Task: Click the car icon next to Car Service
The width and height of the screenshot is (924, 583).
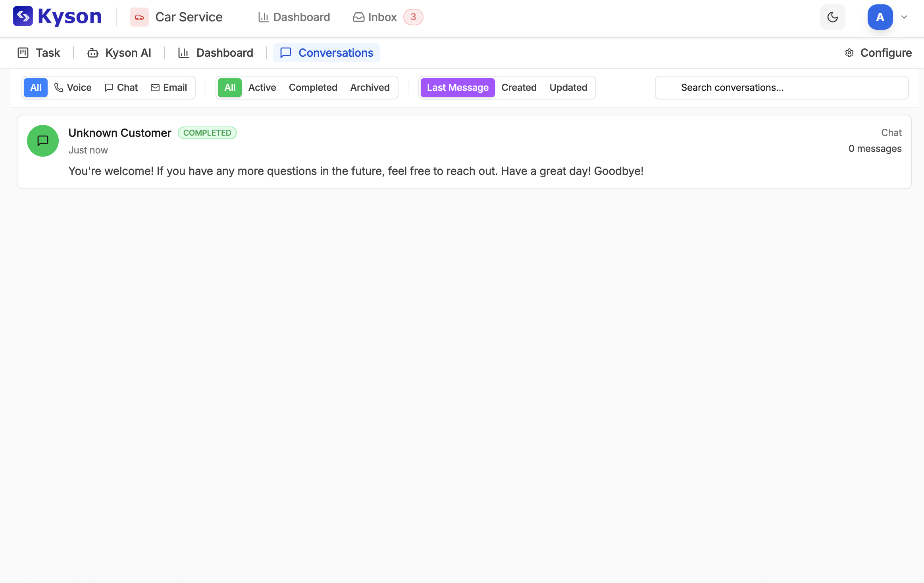Action: coord(139,17)
